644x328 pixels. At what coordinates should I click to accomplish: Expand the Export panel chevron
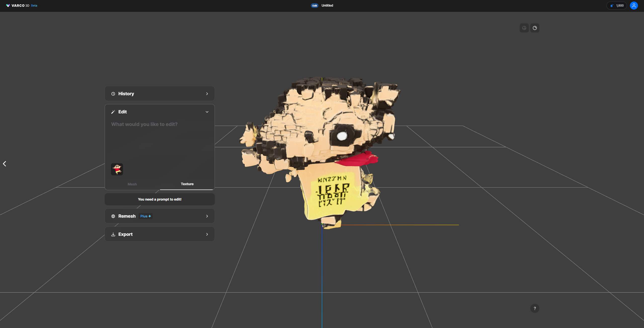(x=207, y=234)
